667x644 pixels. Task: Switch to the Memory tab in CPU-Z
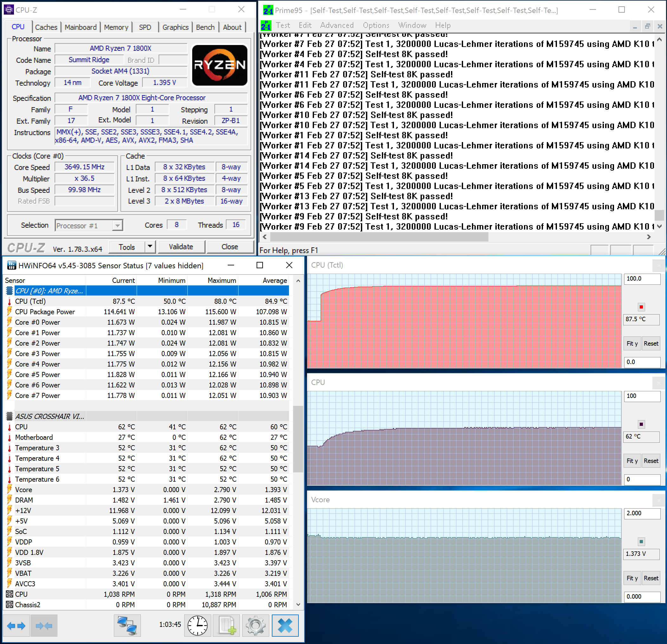(116, 27)
